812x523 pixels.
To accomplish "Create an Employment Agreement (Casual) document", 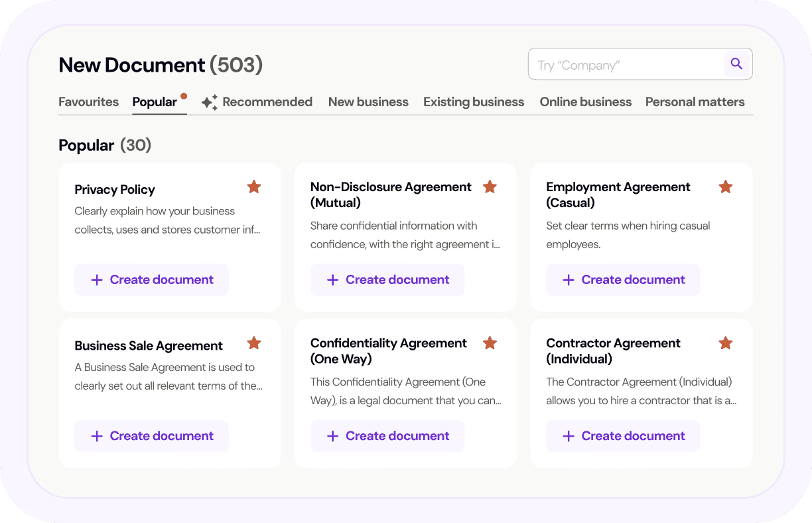I will [x=623, y=280].
